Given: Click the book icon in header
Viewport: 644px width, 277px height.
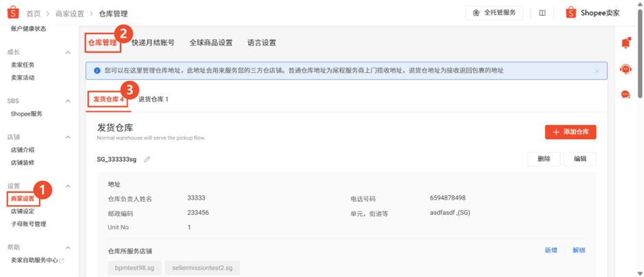Looking at the screenshot, I should 542,13.
